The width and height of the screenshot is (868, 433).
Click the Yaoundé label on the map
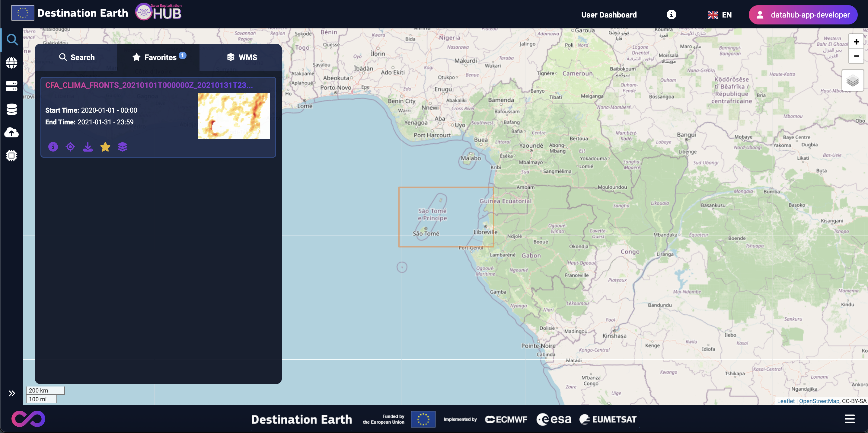point(531,146)
